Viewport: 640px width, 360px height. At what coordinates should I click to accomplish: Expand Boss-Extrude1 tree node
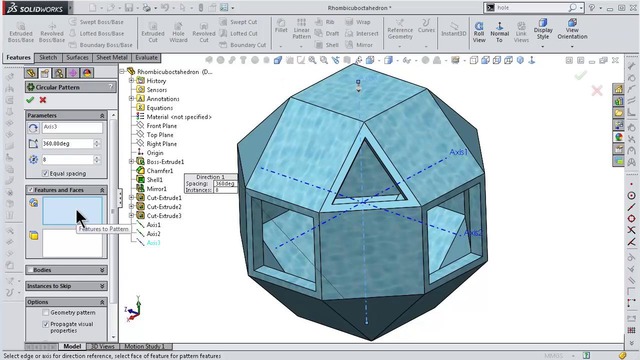[x=131, y=162]
